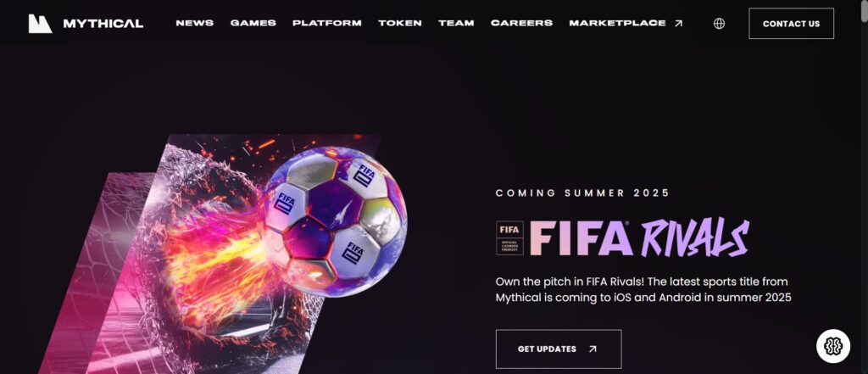Viewport: 868px width, 374px height.
Task: Click the vertical page scrollbar thumb
Action: click(x=864, y=12)
